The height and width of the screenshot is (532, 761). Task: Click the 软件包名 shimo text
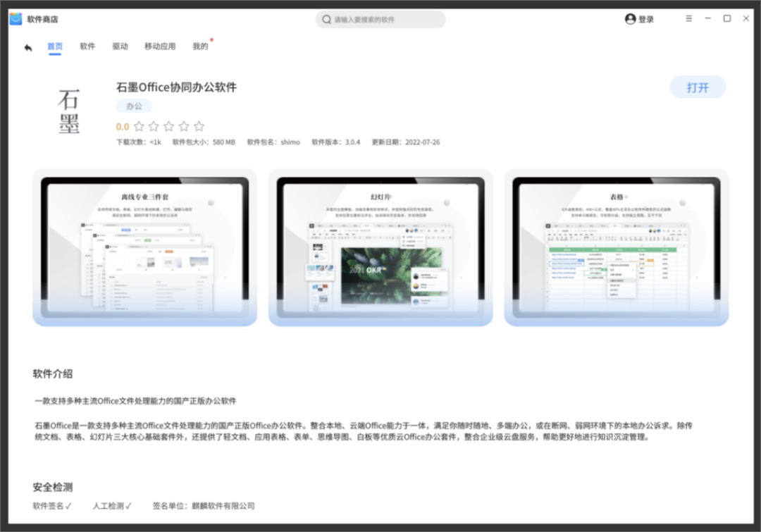(x=273, y=142)
